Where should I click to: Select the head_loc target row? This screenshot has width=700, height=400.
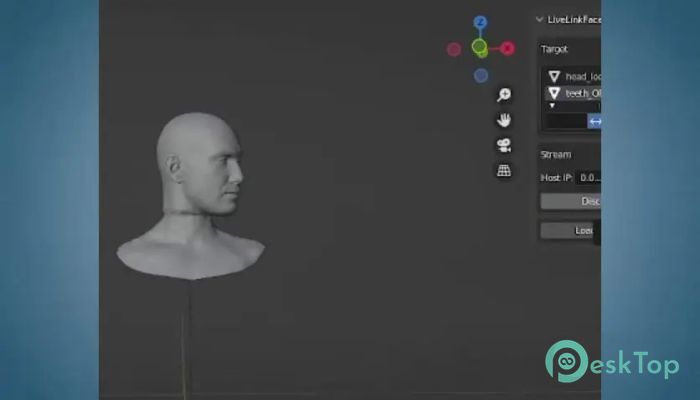[x=573, y=77]
